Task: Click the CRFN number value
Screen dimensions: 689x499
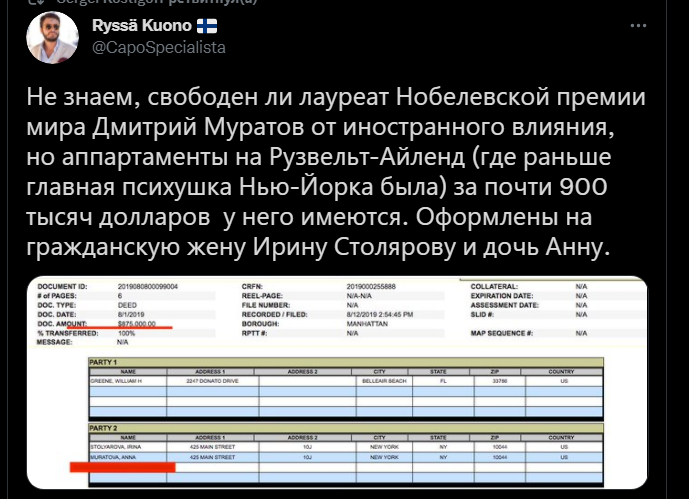Action: [x=371, y=286]
